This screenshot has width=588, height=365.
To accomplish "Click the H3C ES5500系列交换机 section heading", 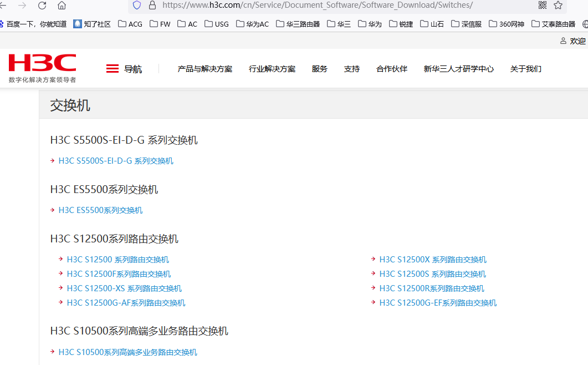I will 104,189.
